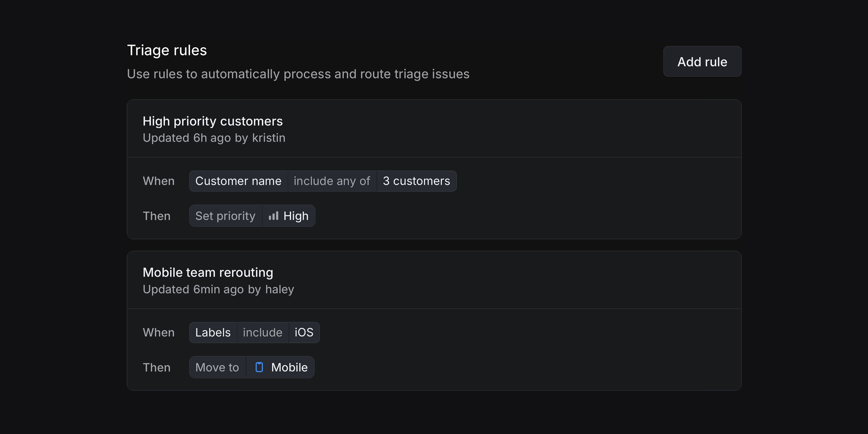The image size is (868, 434).
Task: Click the Set priority action chip
Action: coord(225,216)
